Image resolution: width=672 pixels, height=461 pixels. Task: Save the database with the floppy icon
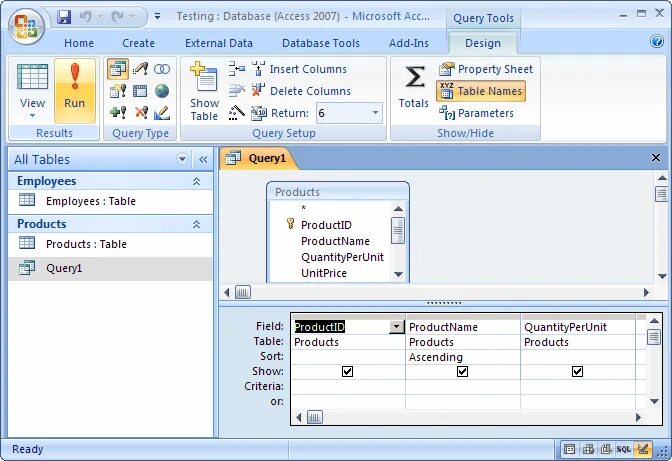click(x=64, y=17)
